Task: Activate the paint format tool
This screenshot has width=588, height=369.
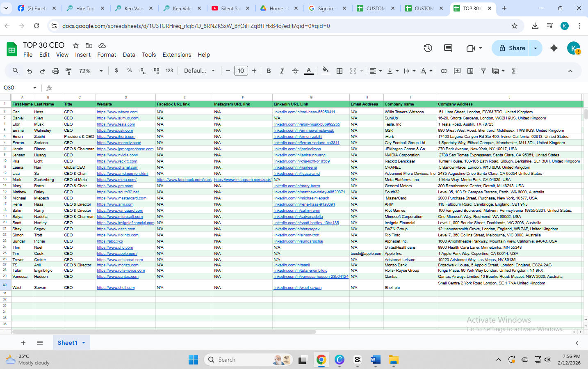Action: click(69, 71)
